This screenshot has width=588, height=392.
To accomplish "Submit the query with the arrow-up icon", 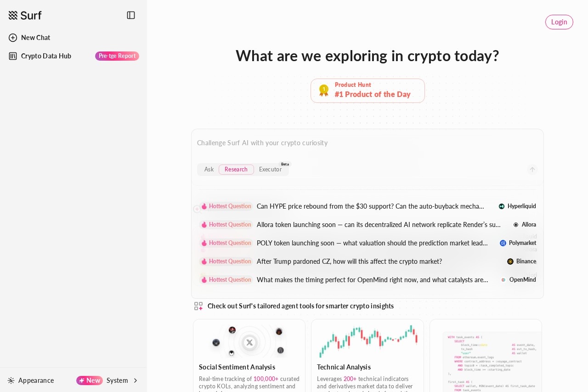I will pos(532,170).
